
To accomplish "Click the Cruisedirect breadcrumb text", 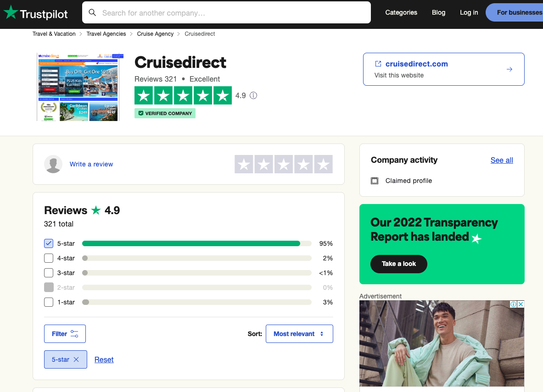I will (x=200, y=34).
